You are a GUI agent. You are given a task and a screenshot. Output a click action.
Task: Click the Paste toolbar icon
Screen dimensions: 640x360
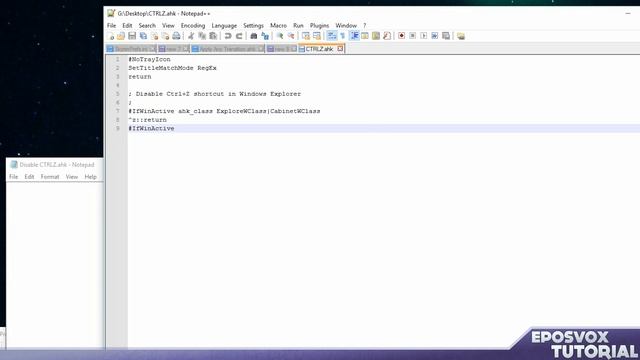[x=213, y=36]
